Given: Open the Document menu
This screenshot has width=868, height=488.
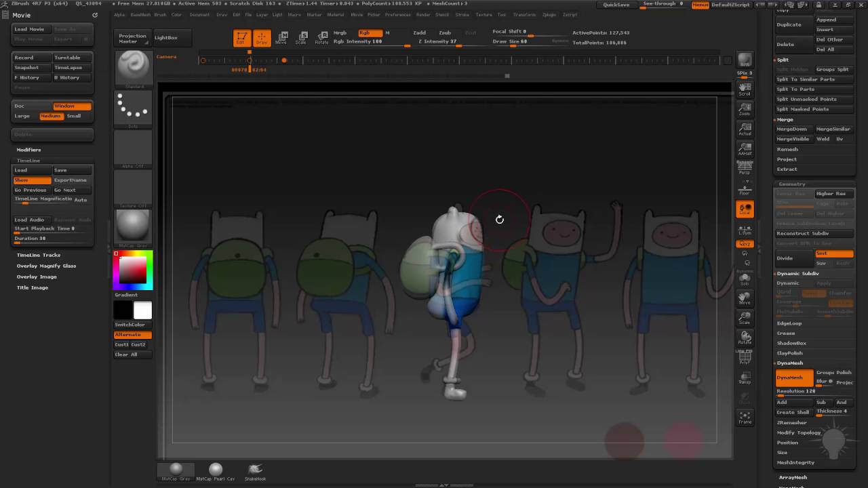Looking at the screenshot, I should 200,14.
